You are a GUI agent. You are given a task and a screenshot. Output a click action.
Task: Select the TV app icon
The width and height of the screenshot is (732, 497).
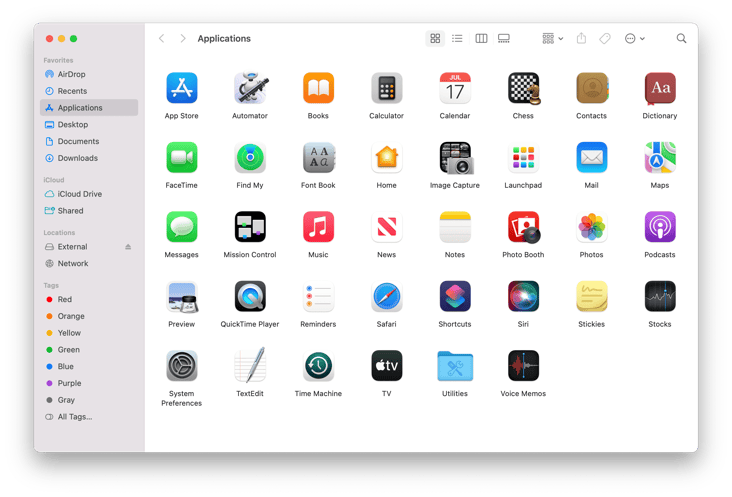(387, 366)
